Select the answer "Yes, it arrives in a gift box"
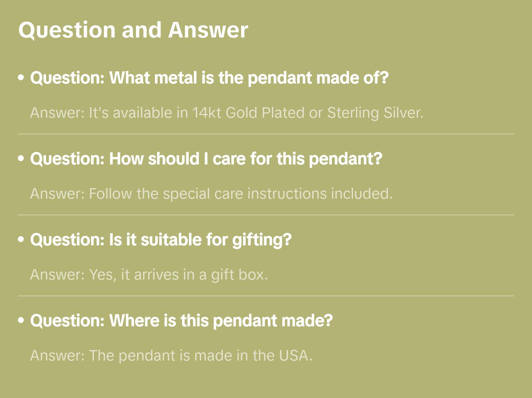Screen dimensions: 532x398 point(149,275)
